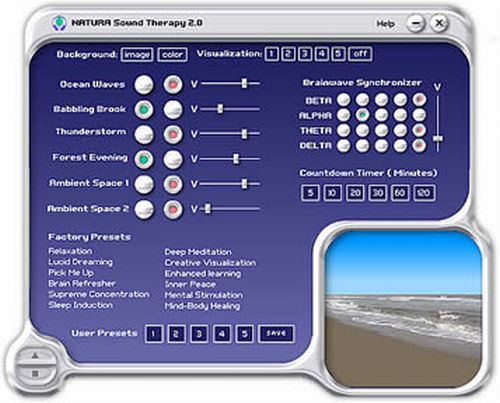Set background to color mode
Viewport: 500px width, 403px height.
point(172,55)
